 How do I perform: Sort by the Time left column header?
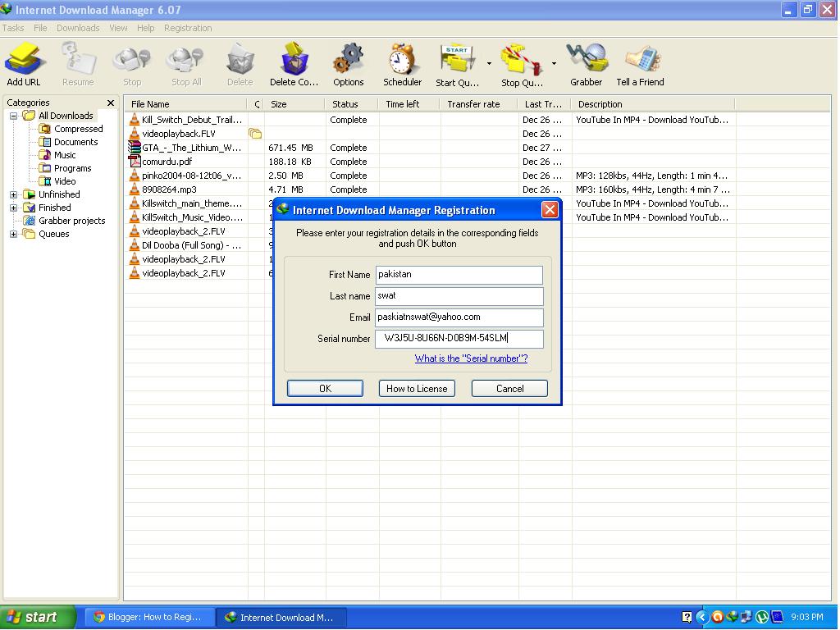[409, 104]
